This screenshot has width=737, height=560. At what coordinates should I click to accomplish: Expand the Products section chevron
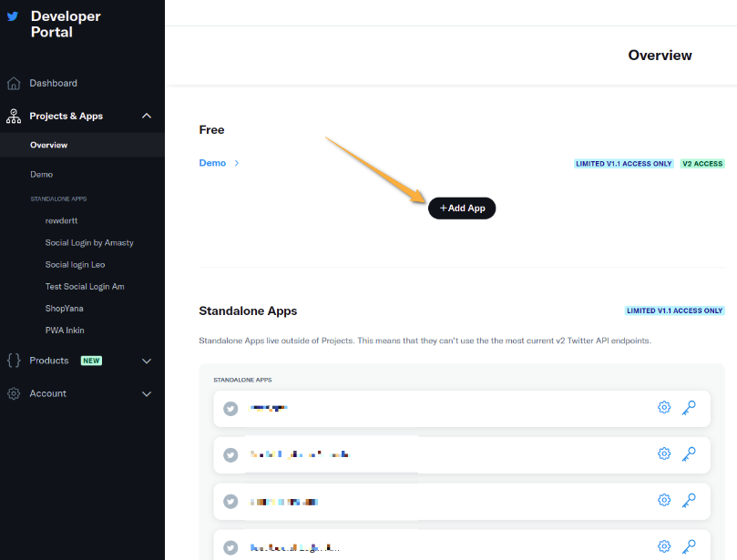147,361
